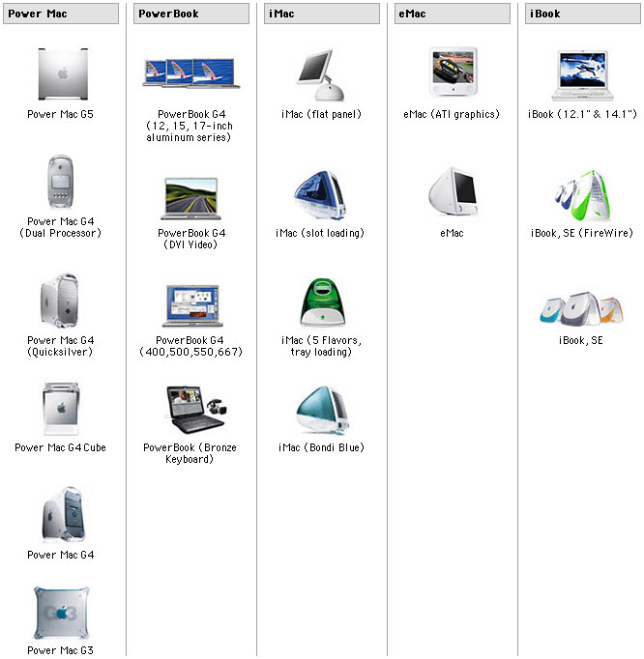Click the Power Mac G3 label
This screenshot has height=659, width=644.
(61, 650)
